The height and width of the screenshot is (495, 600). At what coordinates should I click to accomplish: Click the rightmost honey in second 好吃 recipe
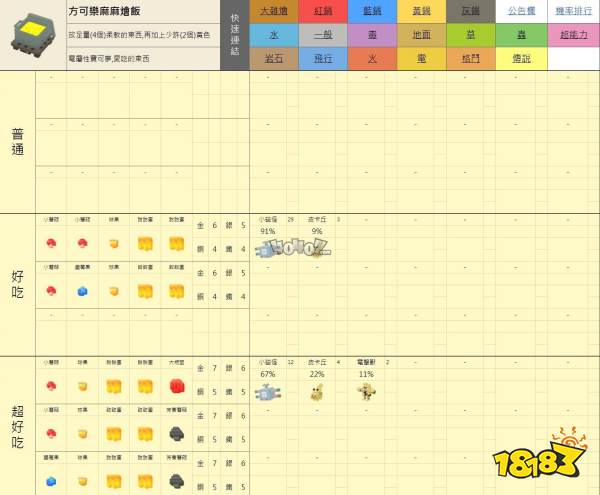tap(177, 291)
